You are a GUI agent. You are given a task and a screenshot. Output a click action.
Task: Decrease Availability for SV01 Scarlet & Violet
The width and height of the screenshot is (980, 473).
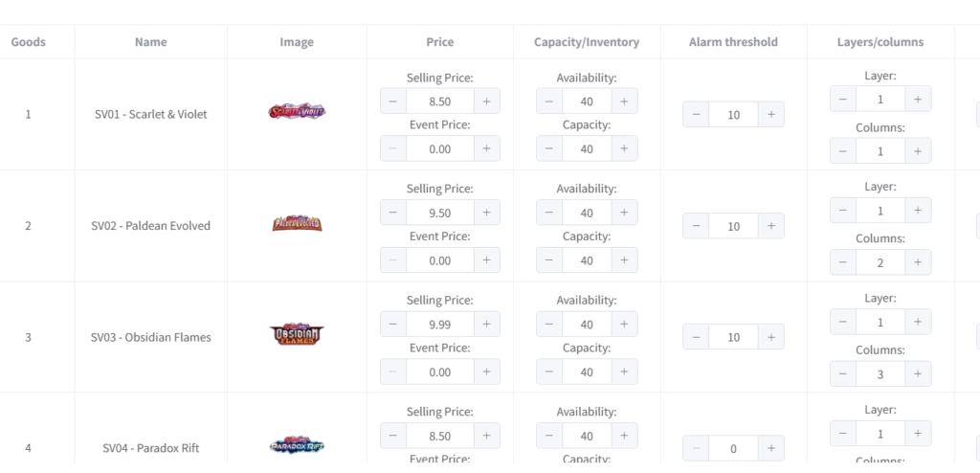(x=549, y=101)
